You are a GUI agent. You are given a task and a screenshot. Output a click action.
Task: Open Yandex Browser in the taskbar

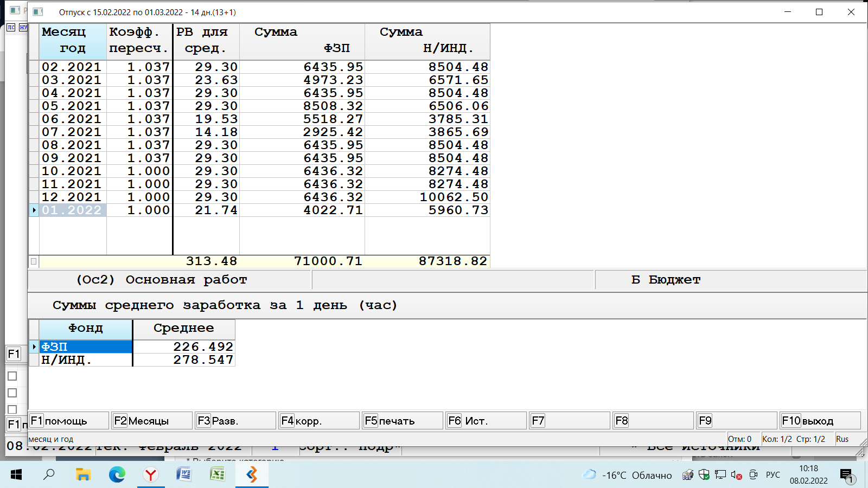(150, 475)
